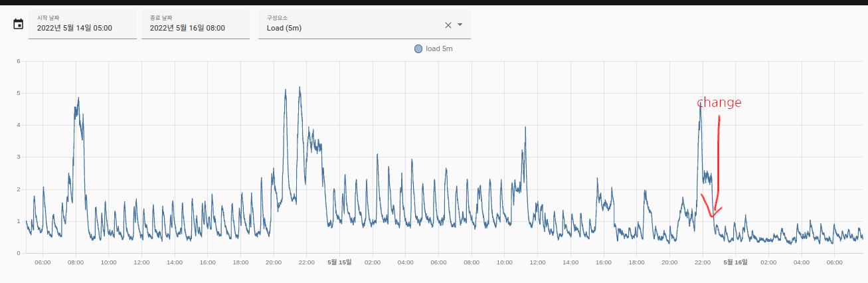Click the y-axis value 6 label

coord(19,61)
